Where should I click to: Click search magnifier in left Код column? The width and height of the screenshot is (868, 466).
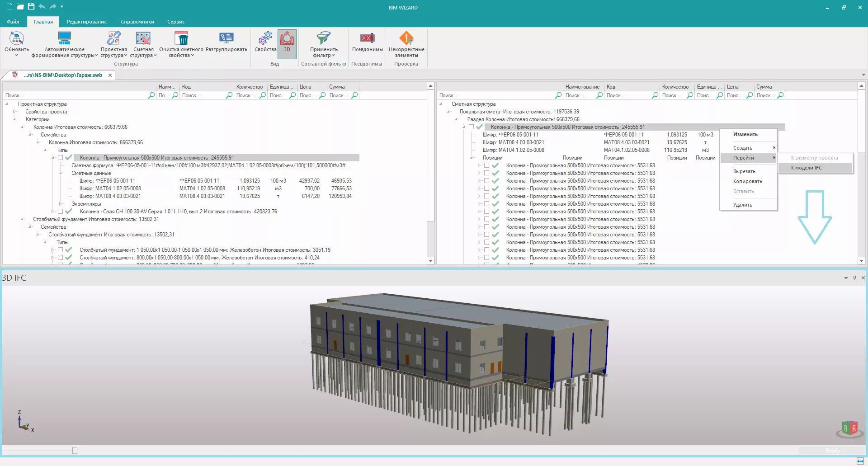click(229, 95)
